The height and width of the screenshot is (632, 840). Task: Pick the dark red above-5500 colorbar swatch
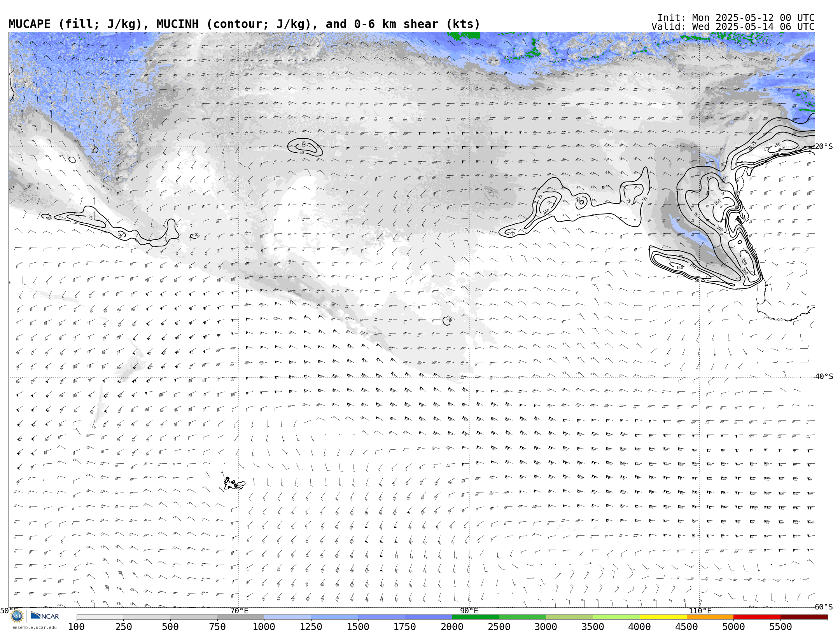(x=804, y=617)
